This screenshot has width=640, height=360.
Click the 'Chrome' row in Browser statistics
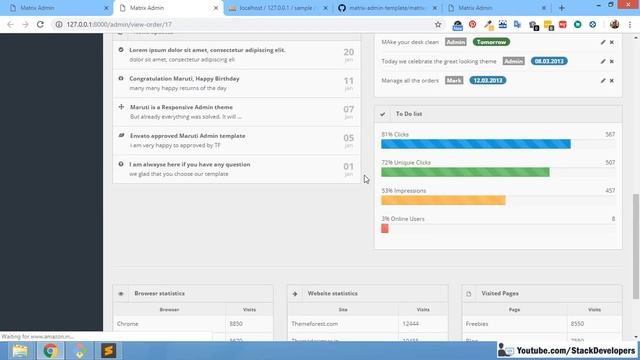click(193, 324)
